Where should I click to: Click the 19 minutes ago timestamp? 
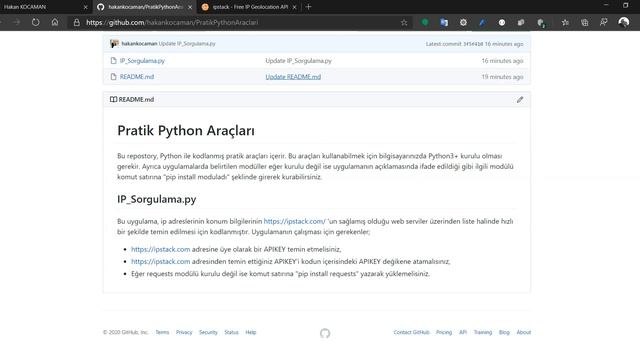point(502,77)
